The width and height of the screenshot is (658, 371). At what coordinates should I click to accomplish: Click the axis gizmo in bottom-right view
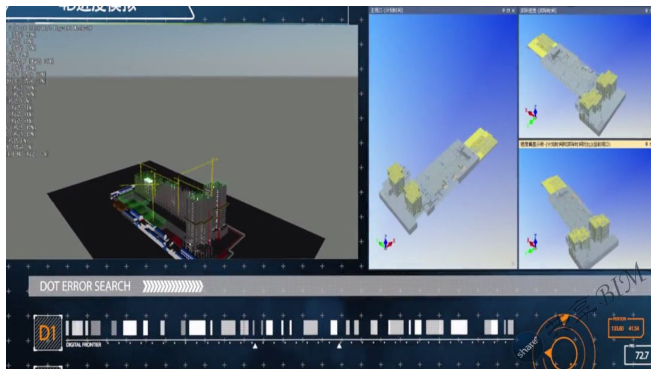532,245
